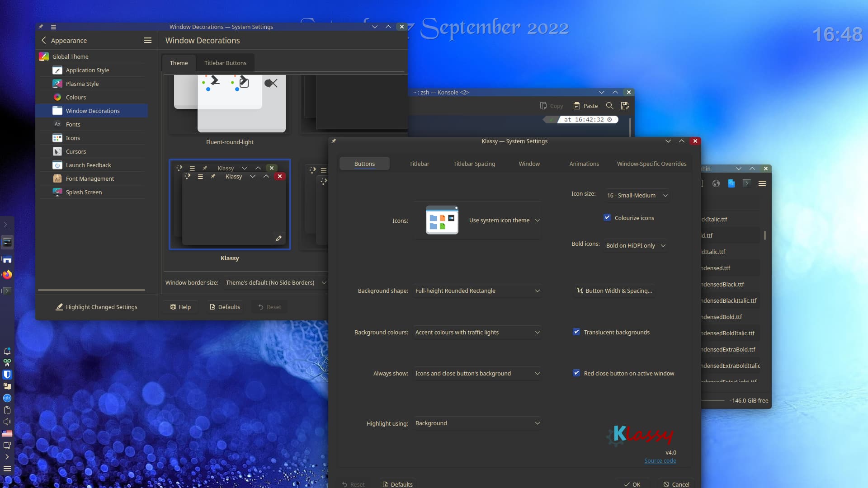Screen dimensions: 868x488
Task: Switch to the Titlebar Buttons tab
Action: point(225,63)
